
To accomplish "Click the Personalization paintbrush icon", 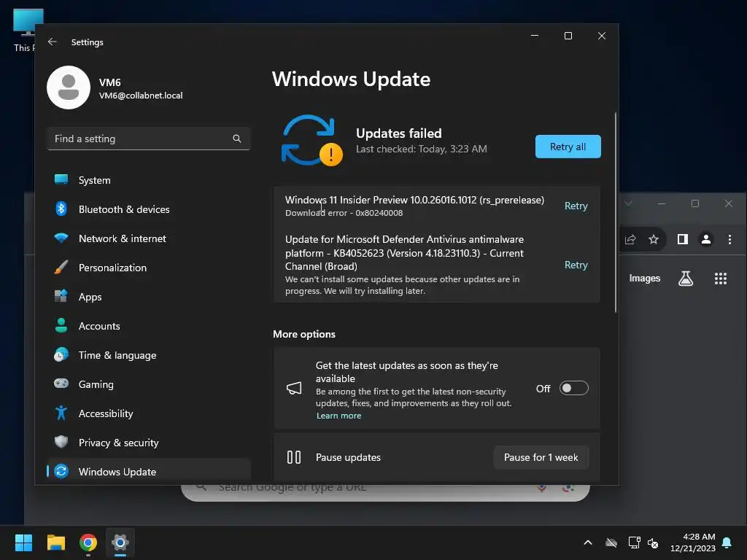I will click(61, 267).
